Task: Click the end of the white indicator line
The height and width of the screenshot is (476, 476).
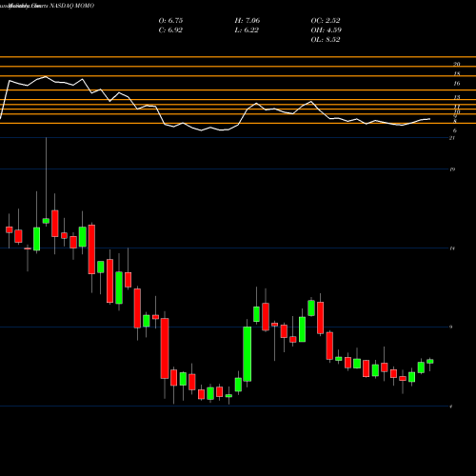Action: pyautogui.click(x=430, y=119)
